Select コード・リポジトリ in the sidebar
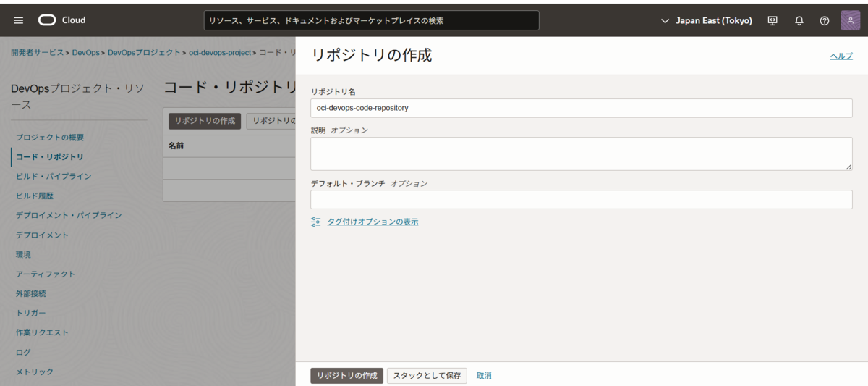The height and width of the screenshot is (386, 868). 50,157
